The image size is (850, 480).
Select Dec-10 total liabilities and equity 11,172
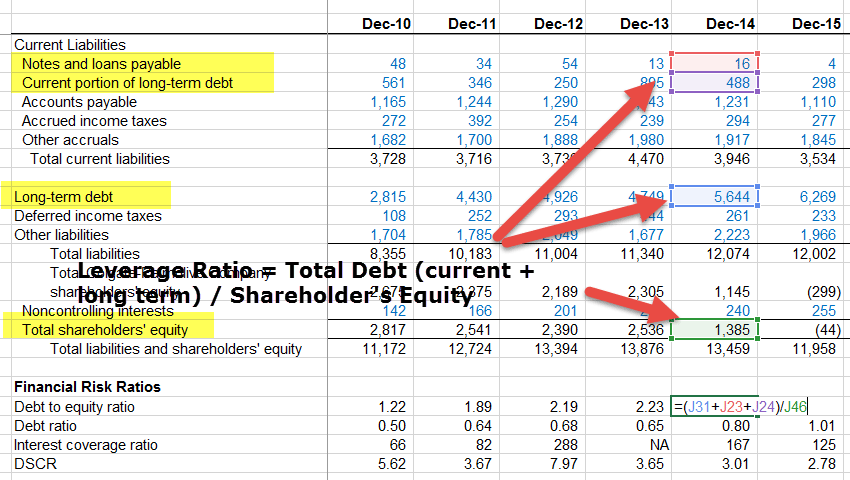[384, 348]
